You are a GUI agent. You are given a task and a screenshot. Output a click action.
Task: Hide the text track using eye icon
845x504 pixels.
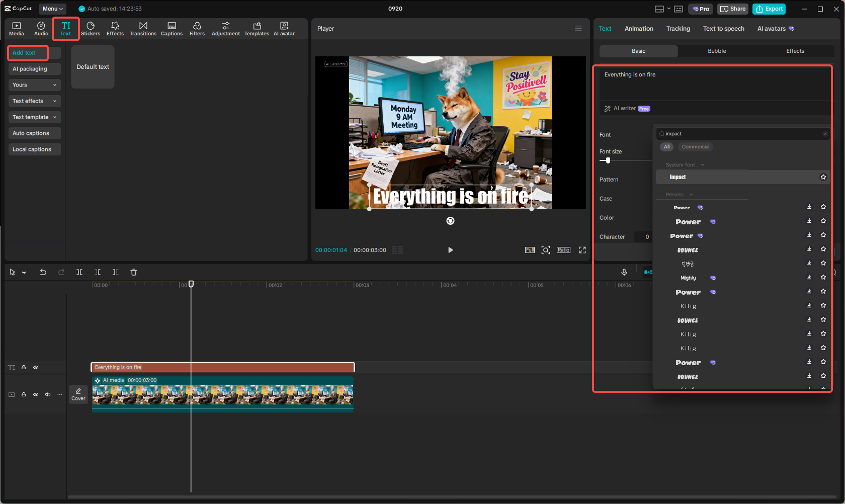[x=36, y=367]
